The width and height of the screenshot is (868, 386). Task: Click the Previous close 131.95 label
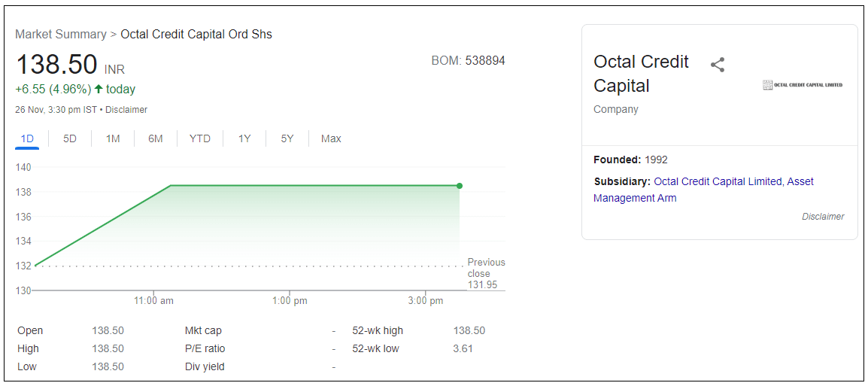coord(486,274)
